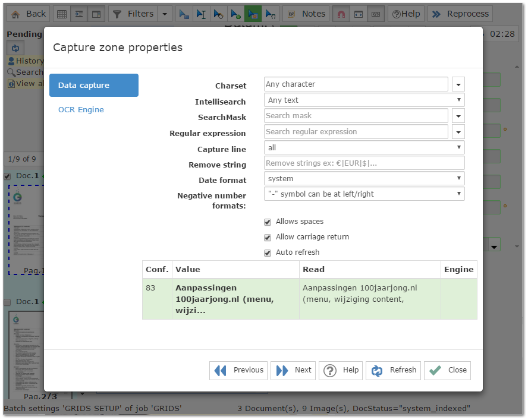Click the Refresh button in dialog

pyautogui.click(x=393, y=371)
